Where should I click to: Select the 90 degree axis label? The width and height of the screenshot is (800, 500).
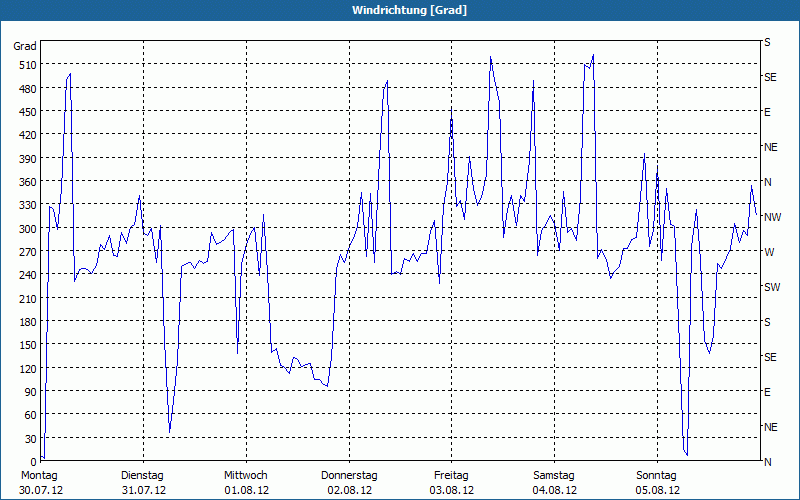28,392
